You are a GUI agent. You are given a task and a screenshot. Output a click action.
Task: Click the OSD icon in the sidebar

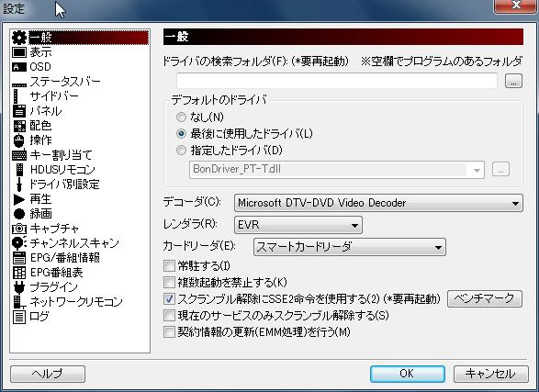pos(19,67)
